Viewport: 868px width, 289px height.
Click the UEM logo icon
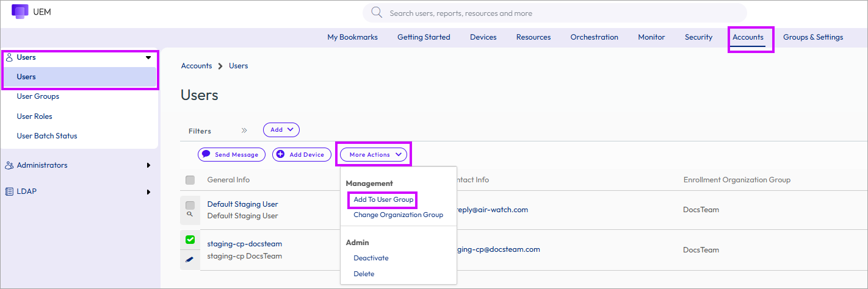(x=20, y=11)
